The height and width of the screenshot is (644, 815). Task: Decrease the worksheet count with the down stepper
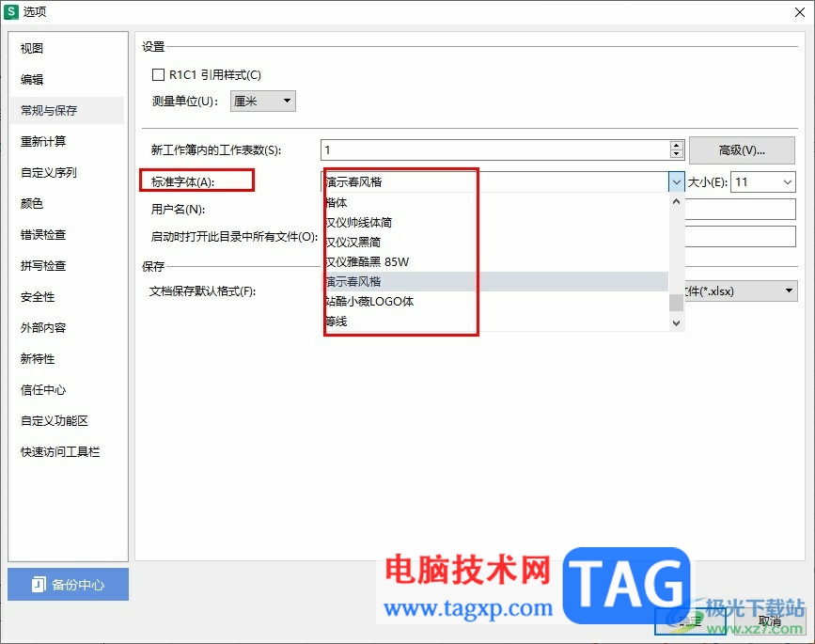(676, 154)
